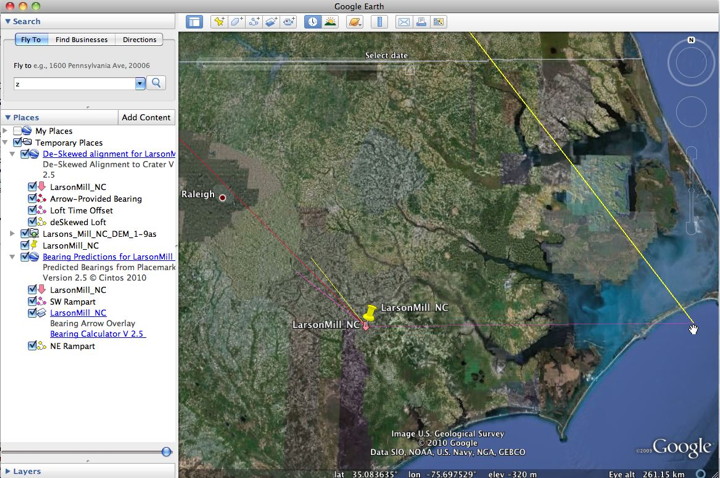Toggle the historical imagery clock icon
The height and width of the screenshot is (478, 720).
click(x=313, y=21)
